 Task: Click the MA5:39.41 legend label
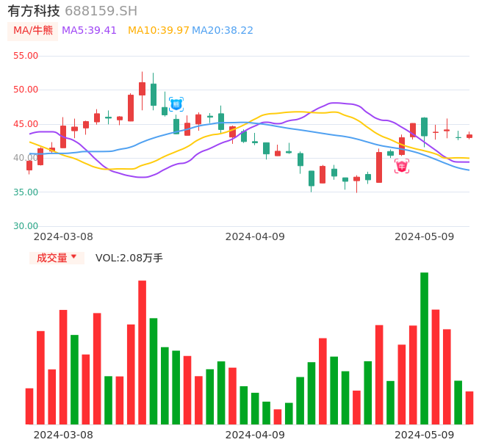(89, 31)
